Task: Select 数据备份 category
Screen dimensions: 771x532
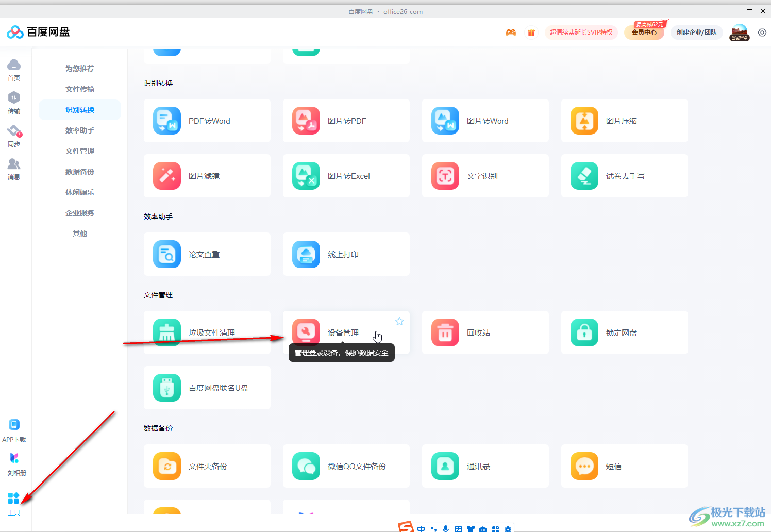Action: point(80,172)
